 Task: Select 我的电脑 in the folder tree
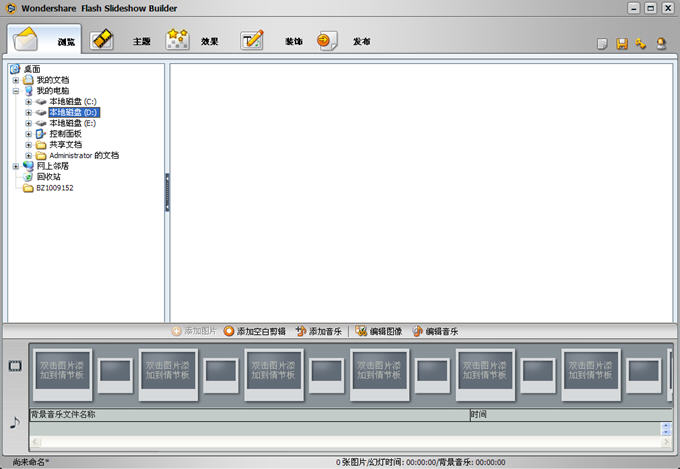click(52, 91)
